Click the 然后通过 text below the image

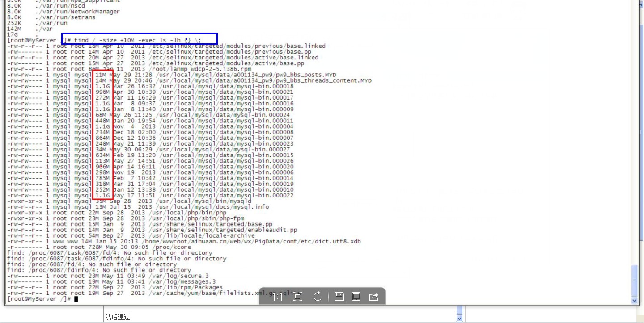pyautogui.click(x=118, y=317)
